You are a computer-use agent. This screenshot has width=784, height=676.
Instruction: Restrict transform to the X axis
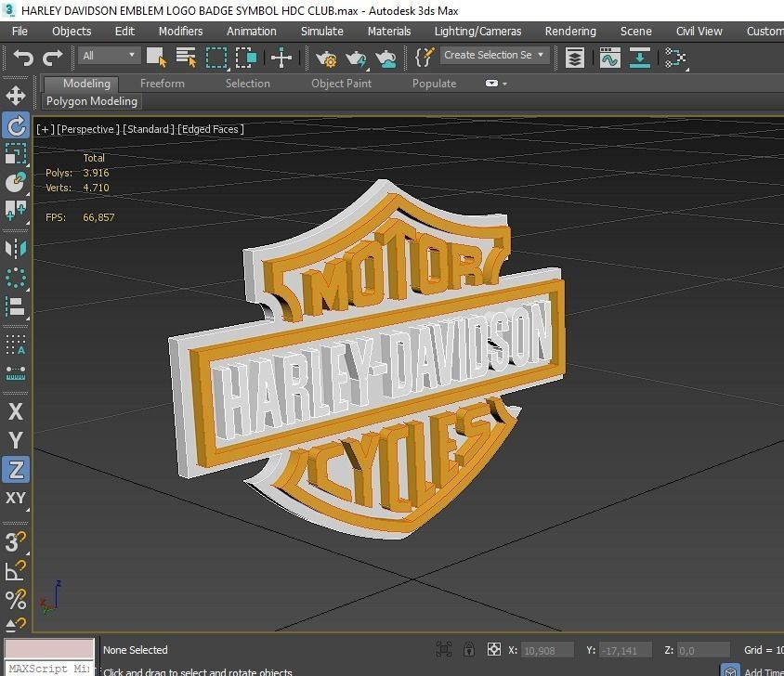pos(16,411)
